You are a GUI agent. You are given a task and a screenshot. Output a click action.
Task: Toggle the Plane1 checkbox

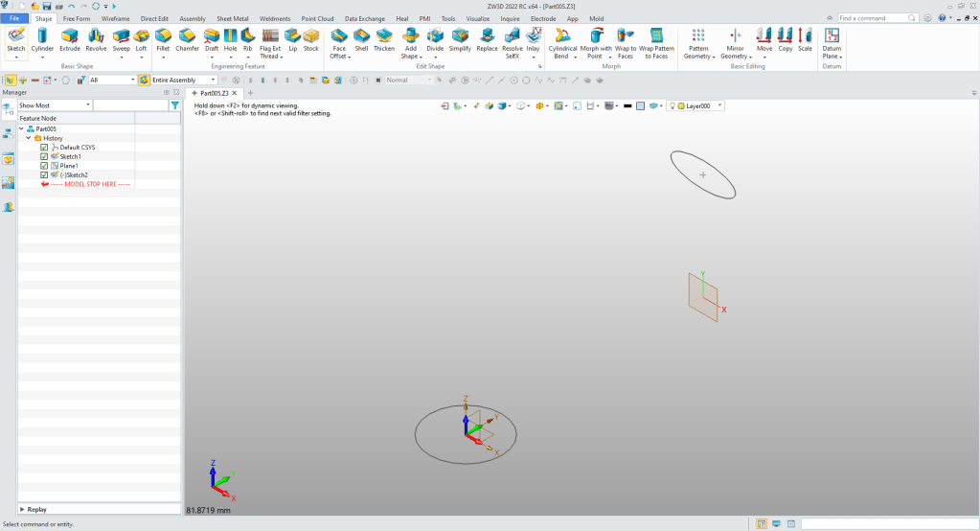point(44,166)
